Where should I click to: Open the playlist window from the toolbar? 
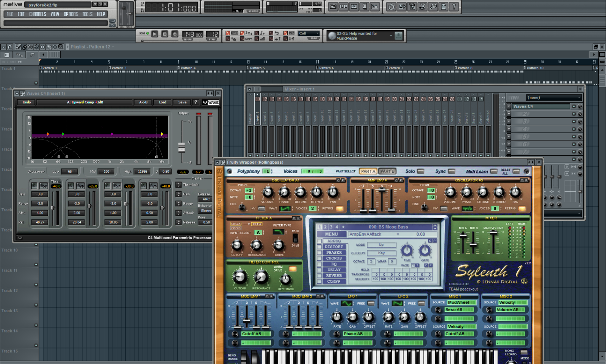click(333, 6)
